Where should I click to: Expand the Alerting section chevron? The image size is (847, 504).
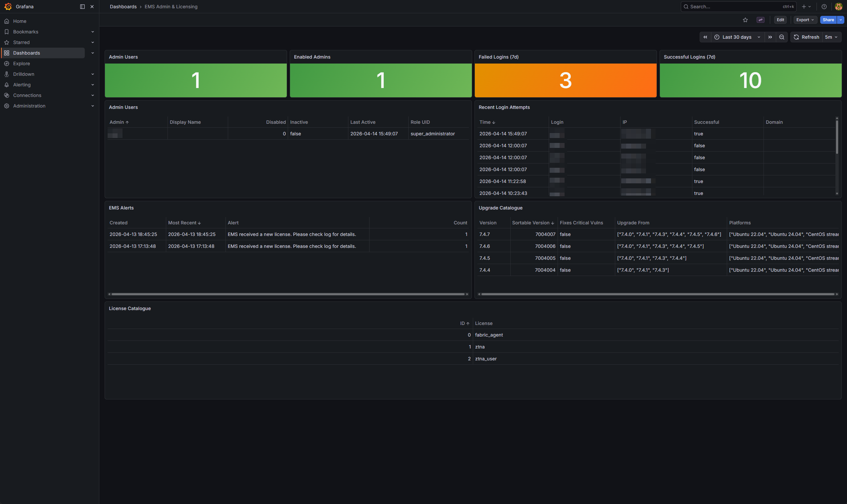(92, 85)
